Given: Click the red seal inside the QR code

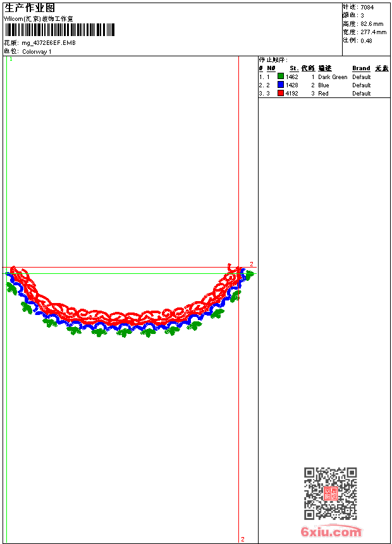Looking at the screenshot, I should click(x=330, y=493).
